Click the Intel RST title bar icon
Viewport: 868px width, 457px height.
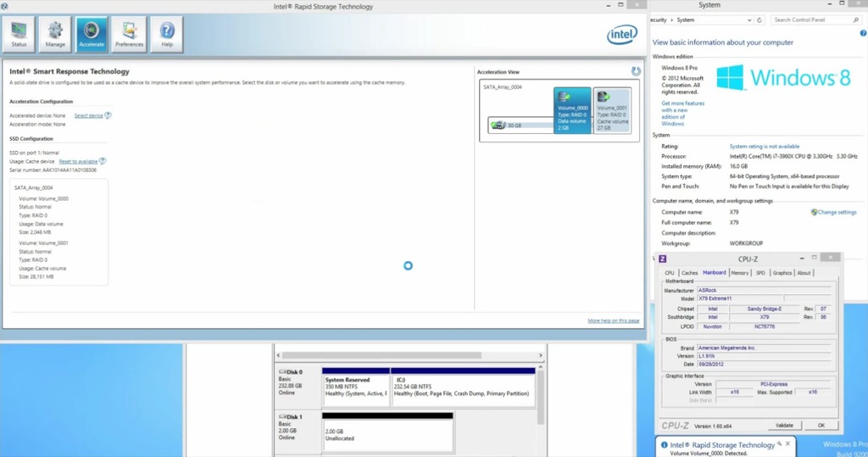tap(4, 6)
